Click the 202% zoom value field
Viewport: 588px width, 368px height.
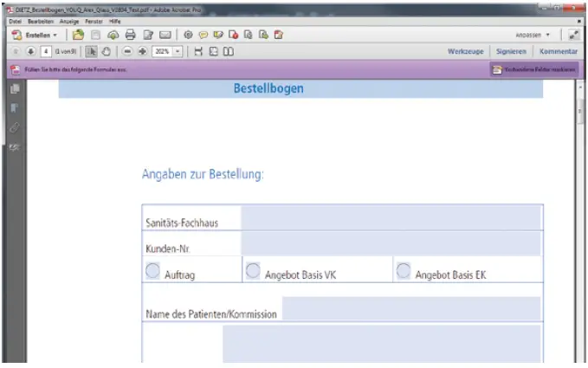point(163,51)
